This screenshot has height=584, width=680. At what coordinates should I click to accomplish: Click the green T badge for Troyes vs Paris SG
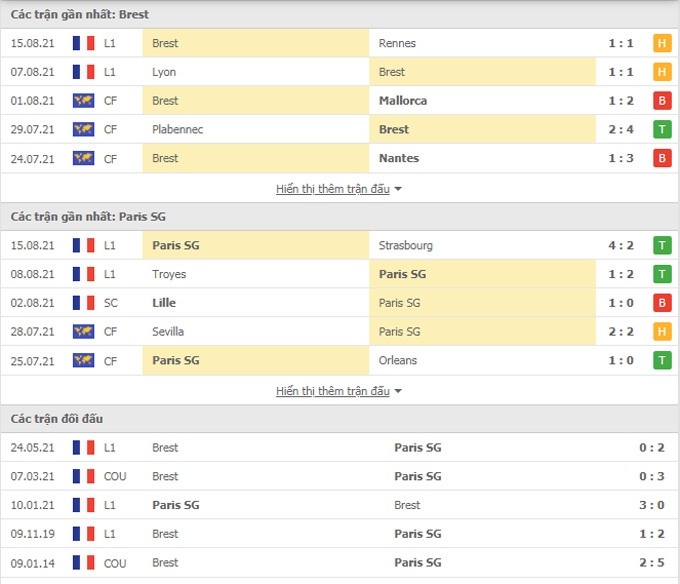[662, 274]
